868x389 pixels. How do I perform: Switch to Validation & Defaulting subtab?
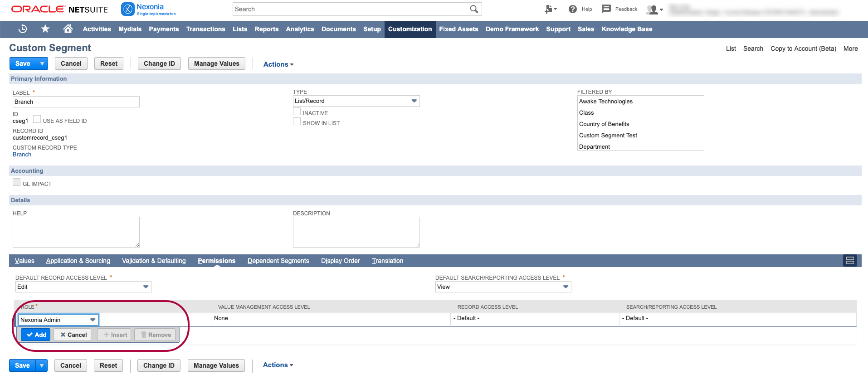click(154, 261)
